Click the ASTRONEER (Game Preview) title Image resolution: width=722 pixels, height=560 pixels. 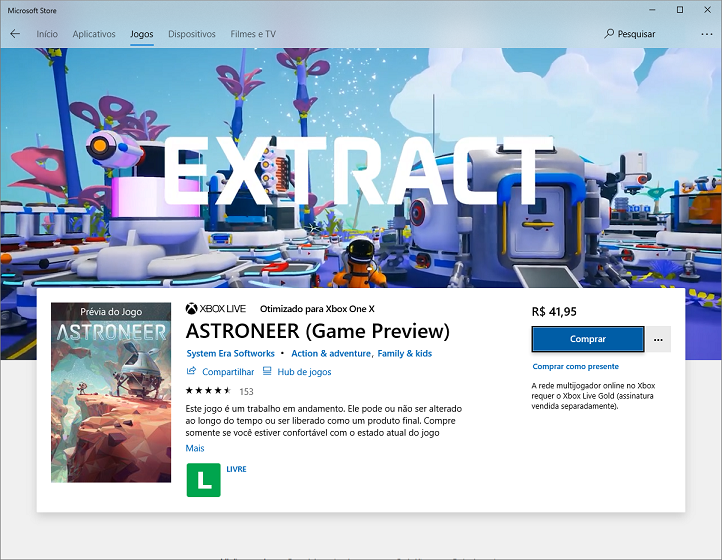tap(318, 331)
